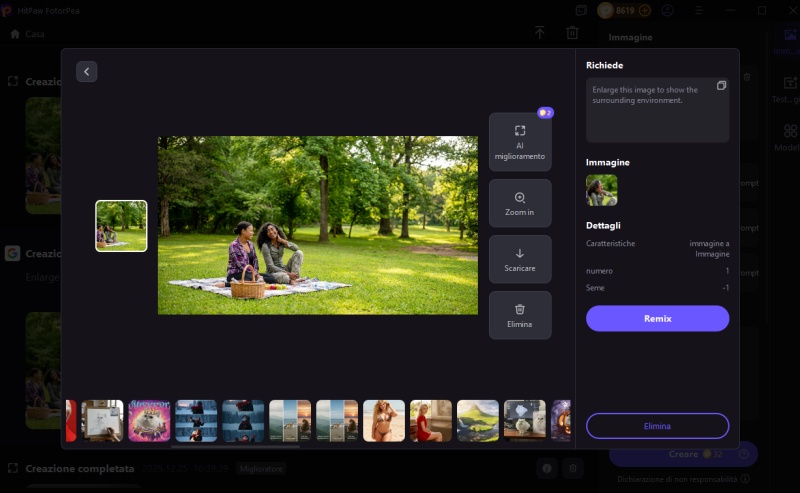Click the outlined Elimina button at bottom right
This screenshot has width=800, height=493.
(657, 426)
